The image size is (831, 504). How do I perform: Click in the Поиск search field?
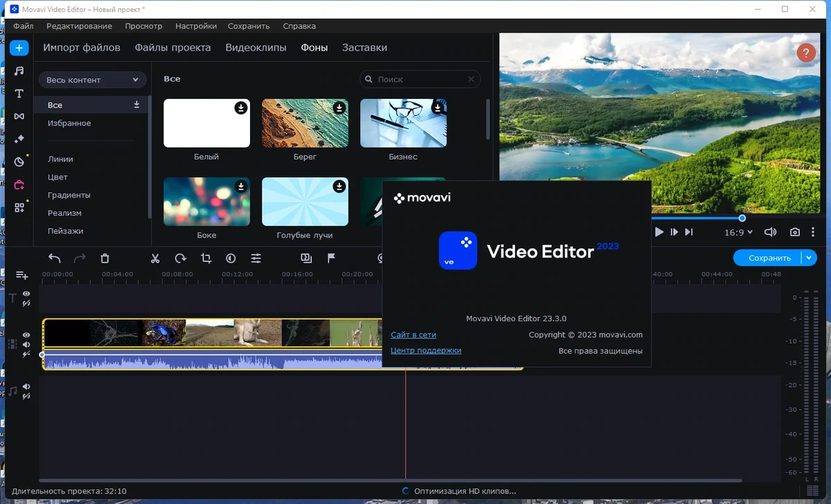coord(420,80)
